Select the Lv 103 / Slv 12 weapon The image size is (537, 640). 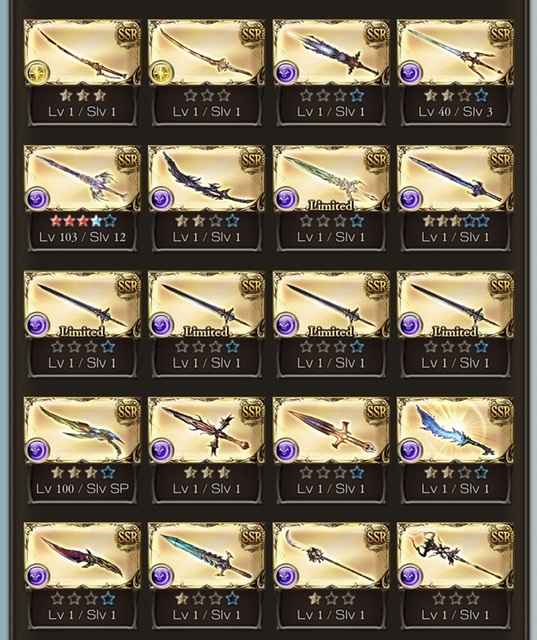[82, 198]
